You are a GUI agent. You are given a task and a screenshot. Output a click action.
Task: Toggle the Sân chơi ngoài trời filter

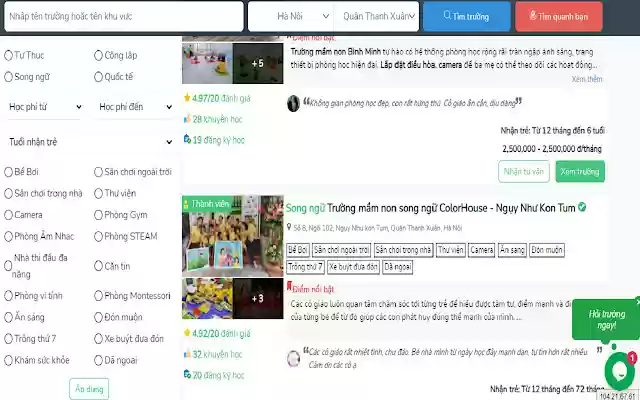point(98,172)
